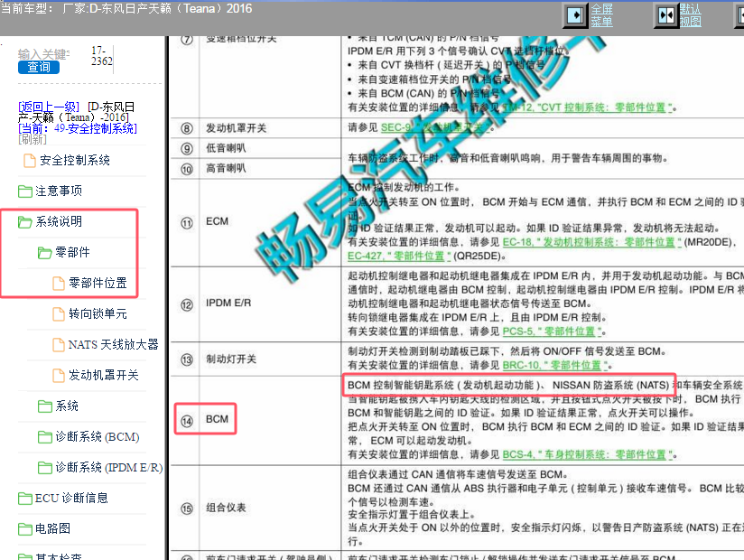Click the 刷新 refresh link

tap(33, 139)
